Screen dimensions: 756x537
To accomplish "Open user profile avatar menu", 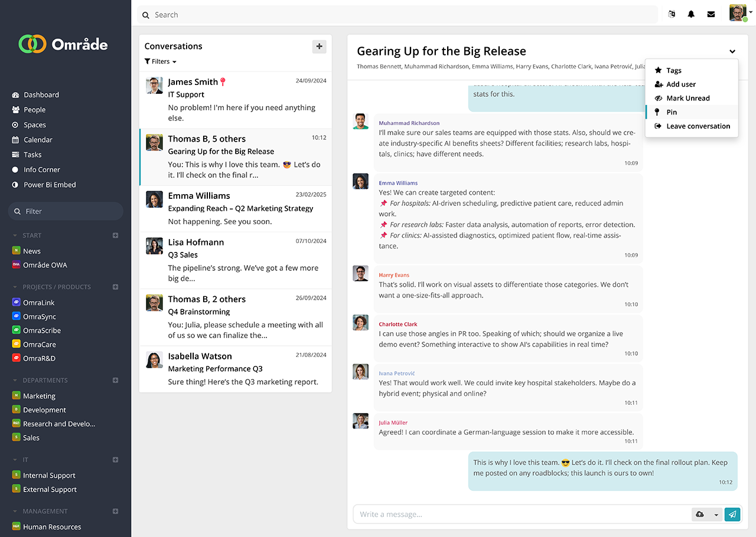I will click(738, 13).
